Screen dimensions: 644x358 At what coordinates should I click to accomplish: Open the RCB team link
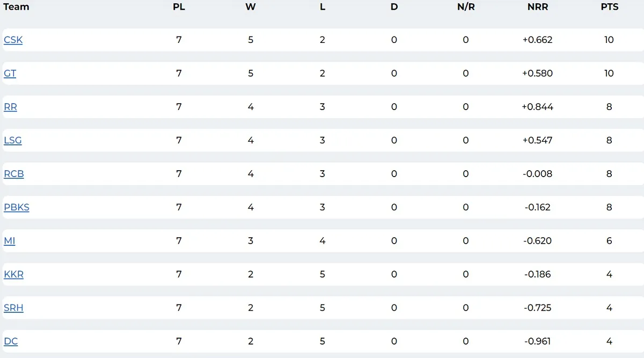(x=13, y=174)
